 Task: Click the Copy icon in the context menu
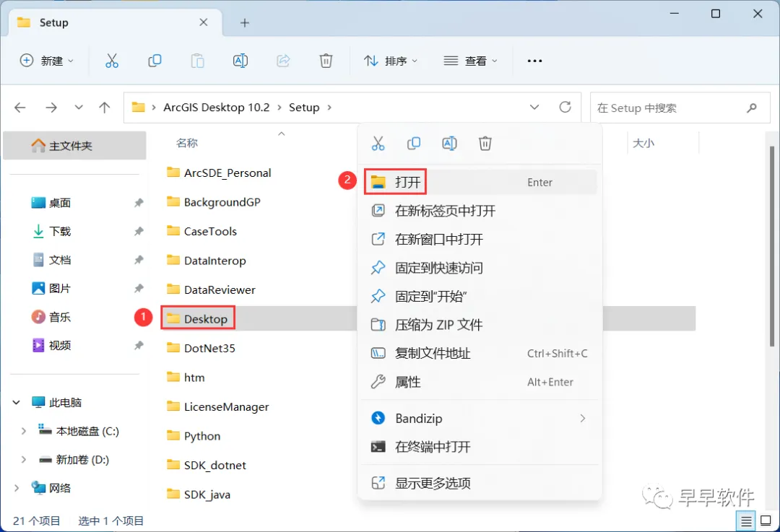coord(414,144)
